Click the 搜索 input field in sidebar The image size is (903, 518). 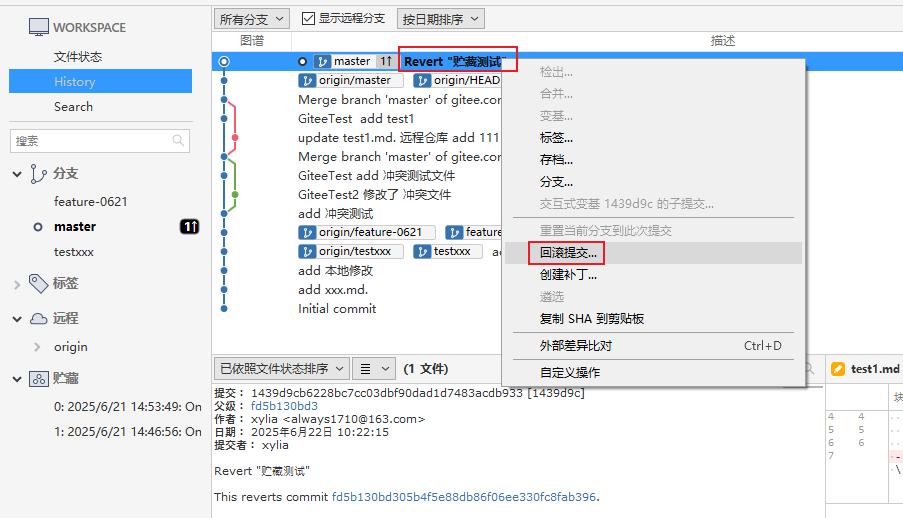[90, 141]
